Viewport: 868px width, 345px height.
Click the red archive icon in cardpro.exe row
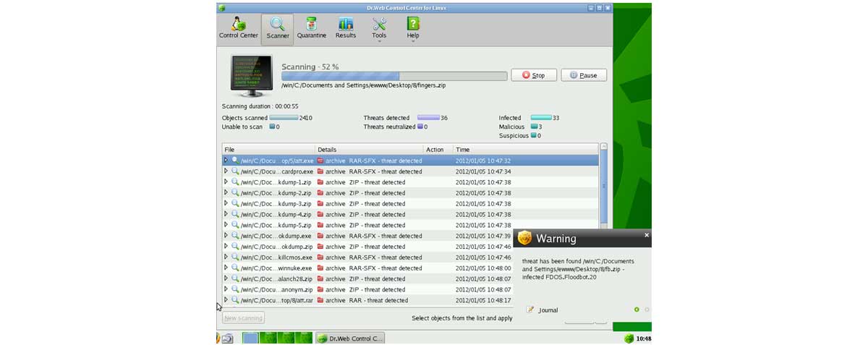click(x=320, y=171)
